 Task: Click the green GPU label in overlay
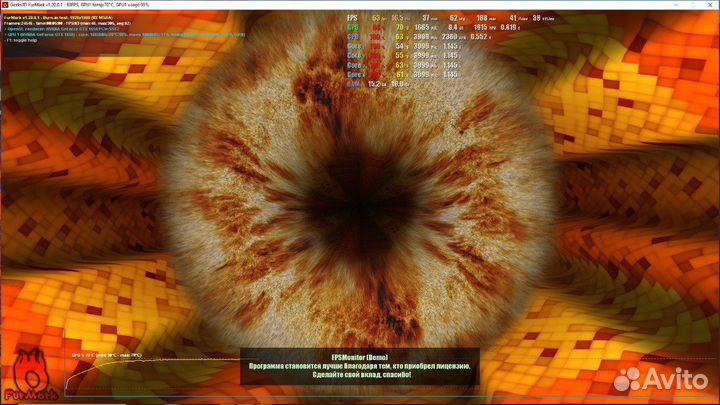pos(353,28)
